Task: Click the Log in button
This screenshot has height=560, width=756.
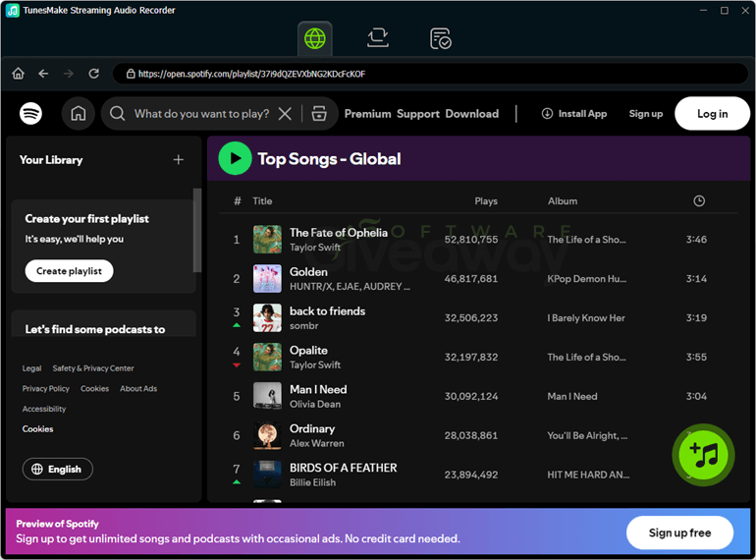Action: [712, 113]
